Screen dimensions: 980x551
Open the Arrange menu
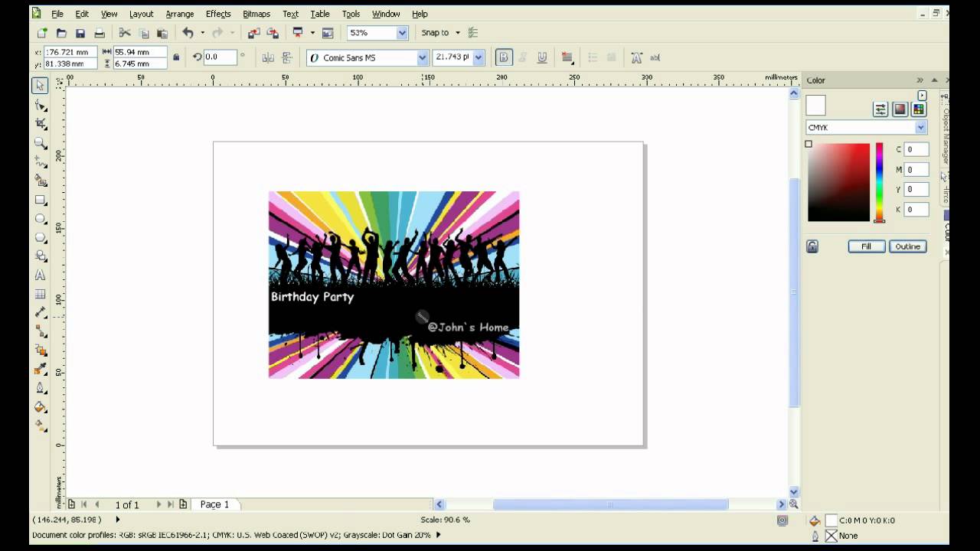(180, 14)
